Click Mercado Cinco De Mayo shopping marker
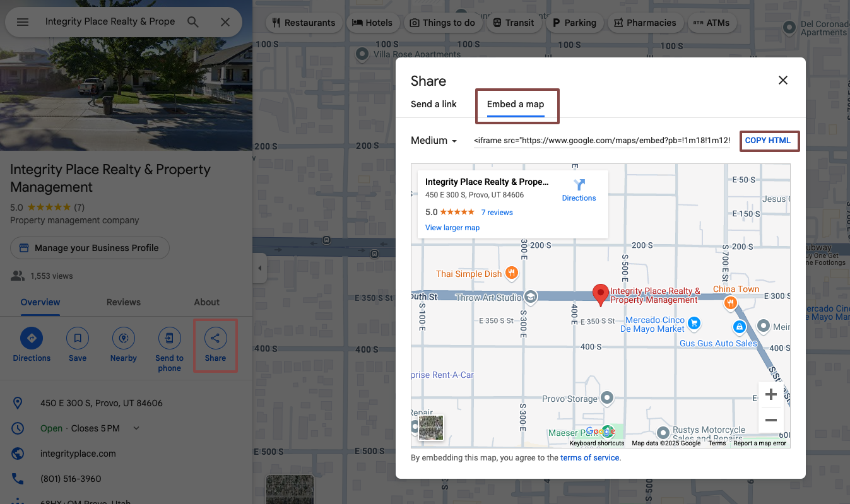 tap(694, 324)
